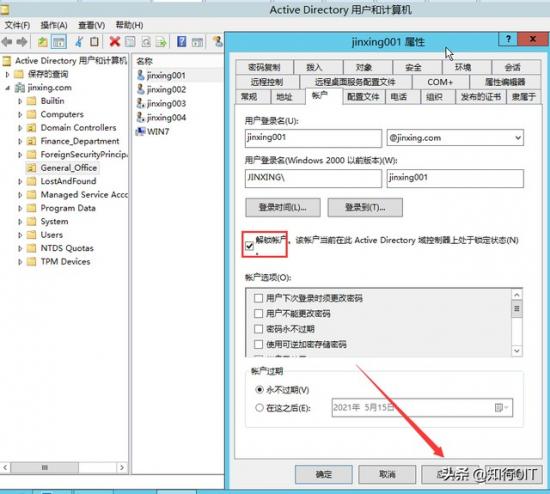Viewport: 550px width, 494px height.
Task: Click the Forward arrow toolbar icon
Action: click(x=22, y=42)
